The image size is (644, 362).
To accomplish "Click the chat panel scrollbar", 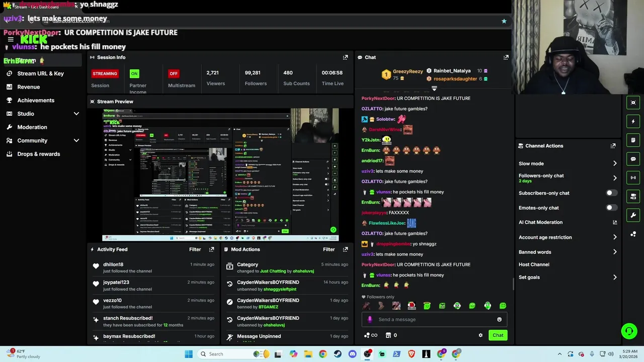I will pos(513,284).
